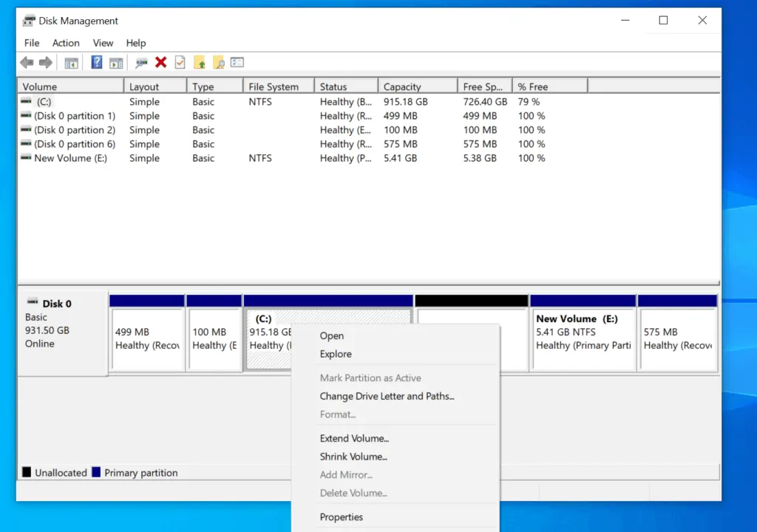Sort by the % Free column header
The height and width of the screenshot is (532, 757).
tap(550, 86)
